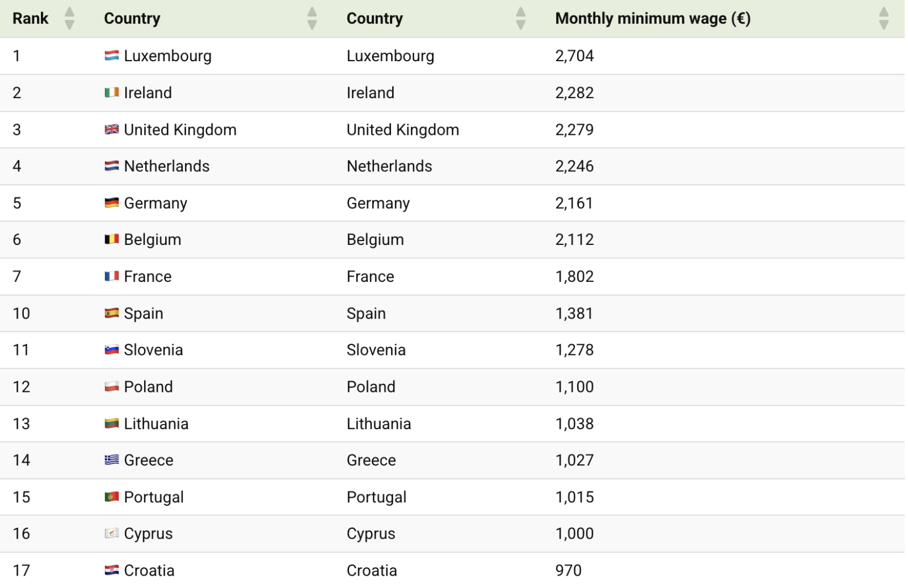
Task: Click the Belgium flag icon
Action: click(112, 239)
